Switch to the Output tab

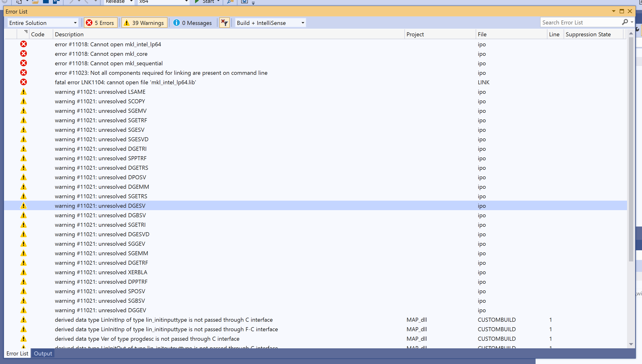[x=43, y=354]
